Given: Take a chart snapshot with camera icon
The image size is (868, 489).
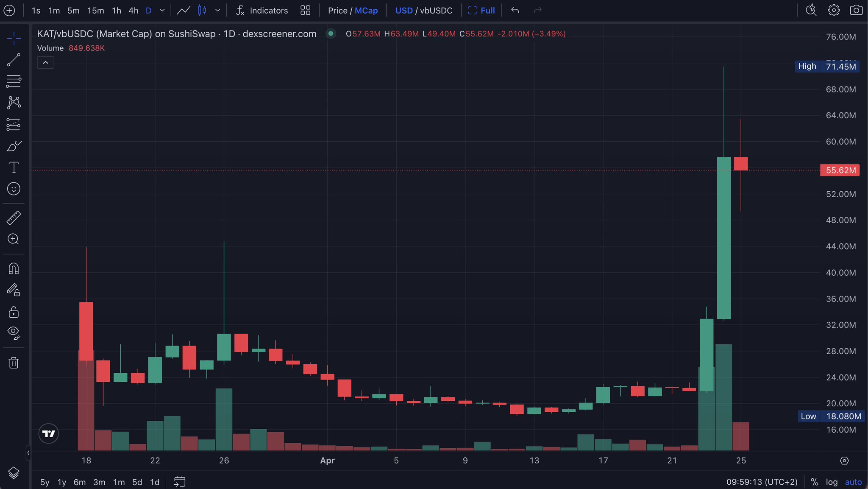Looking at the screenshot, I should coord(856,10).
